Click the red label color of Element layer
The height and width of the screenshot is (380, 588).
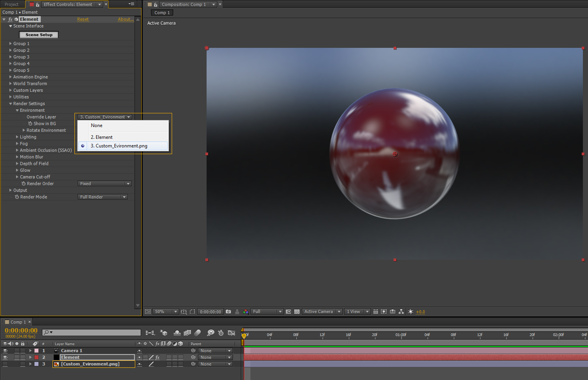pos(36,357)
